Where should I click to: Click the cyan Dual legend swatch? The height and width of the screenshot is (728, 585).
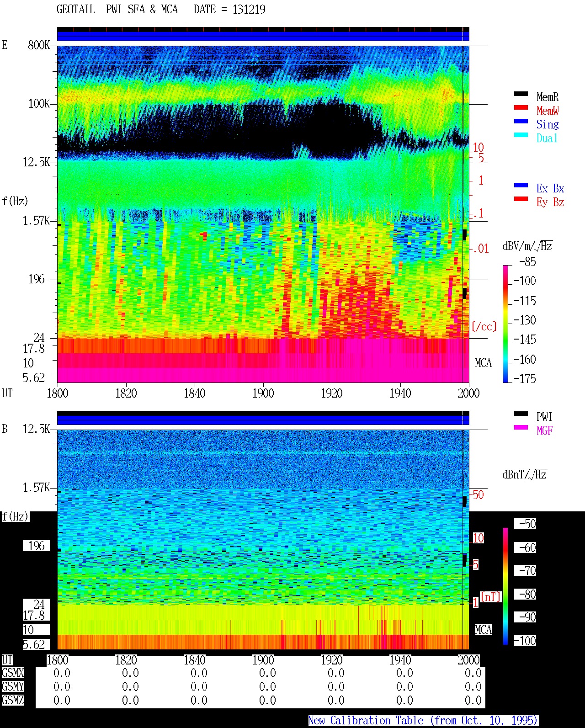[521, 135]
